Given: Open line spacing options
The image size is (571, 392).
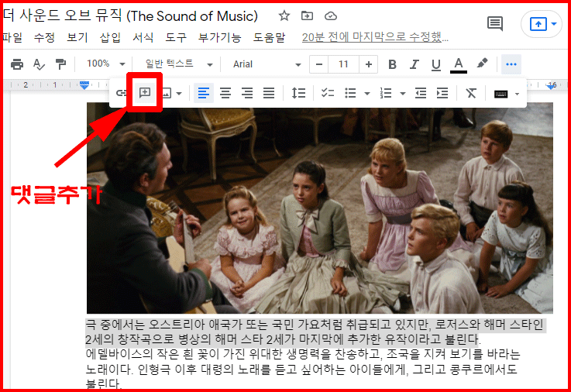Looking at the screenshot, I should tap(298, 93).
